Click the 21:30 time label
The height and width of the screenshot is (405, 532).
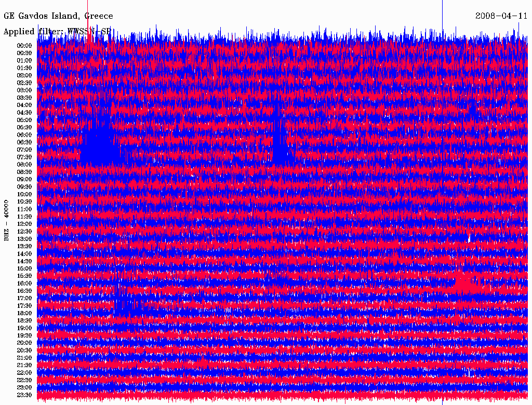tap(24, 366)
